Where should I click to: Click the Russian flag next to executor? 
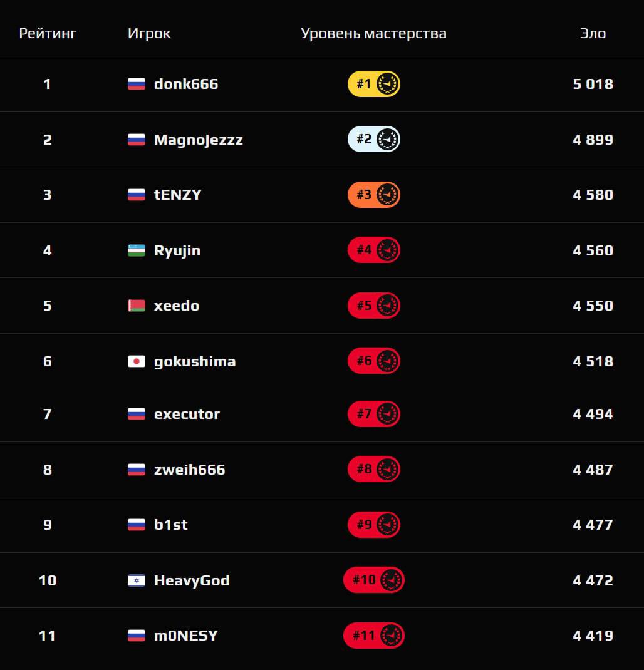[137, 414]
